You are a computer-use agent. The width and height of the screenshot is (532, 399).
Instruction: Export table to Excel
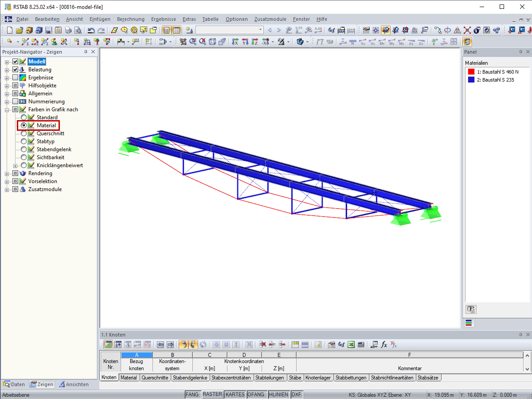(351, 344)
